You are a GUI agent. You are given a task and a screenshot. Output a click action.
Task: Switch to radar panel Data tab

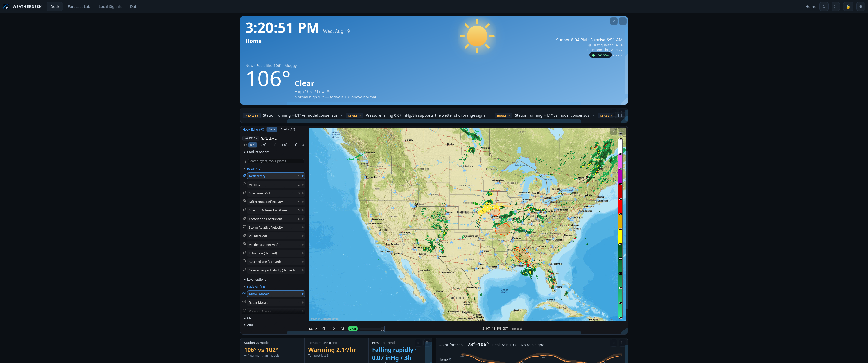coord(272,129)
